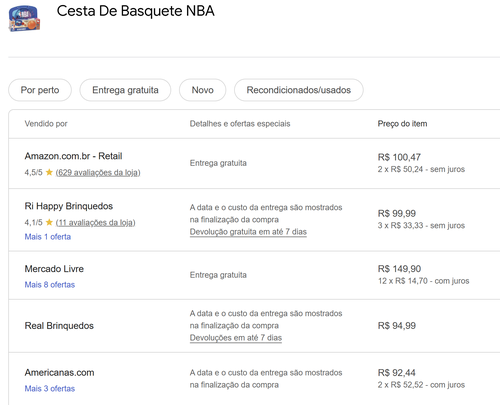Click the Ri Happy Brinquedos seller name
Viewport: 500px width, 405px height.
pos(69,206)
